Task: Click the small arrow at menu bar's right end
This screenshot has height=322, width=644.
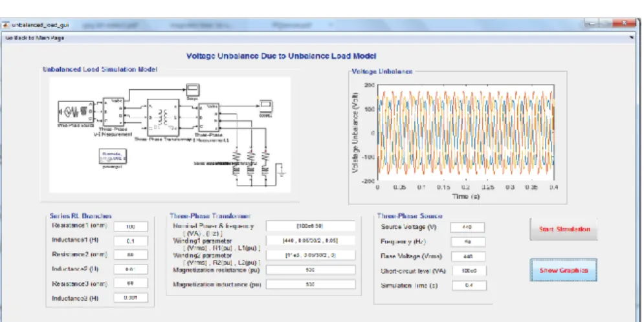Action: [631, 38]
